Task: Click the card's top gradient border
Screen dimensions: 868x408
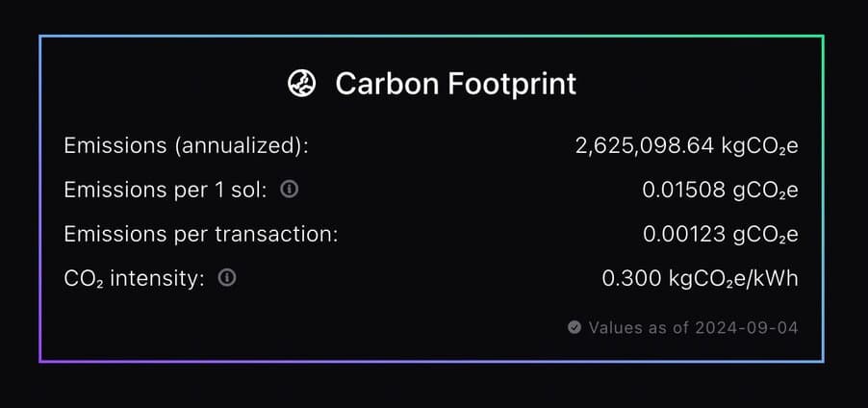Action: [431, 37]
